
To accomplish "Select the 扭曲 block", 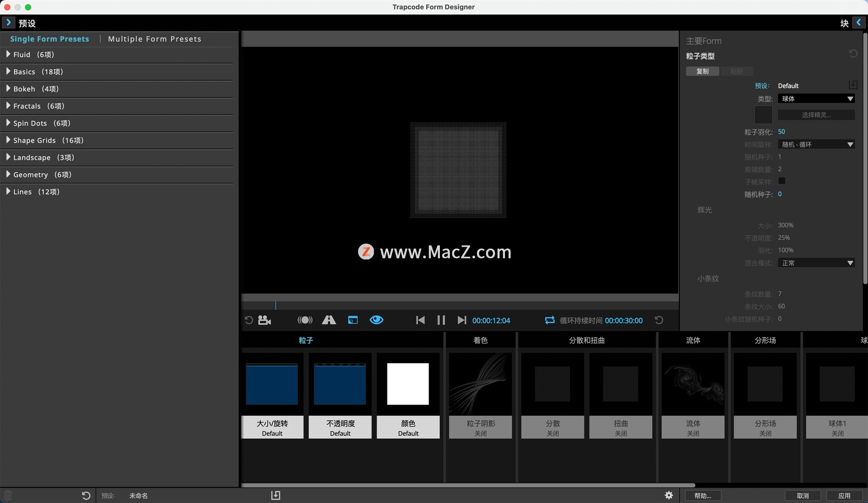I will 621,395.
